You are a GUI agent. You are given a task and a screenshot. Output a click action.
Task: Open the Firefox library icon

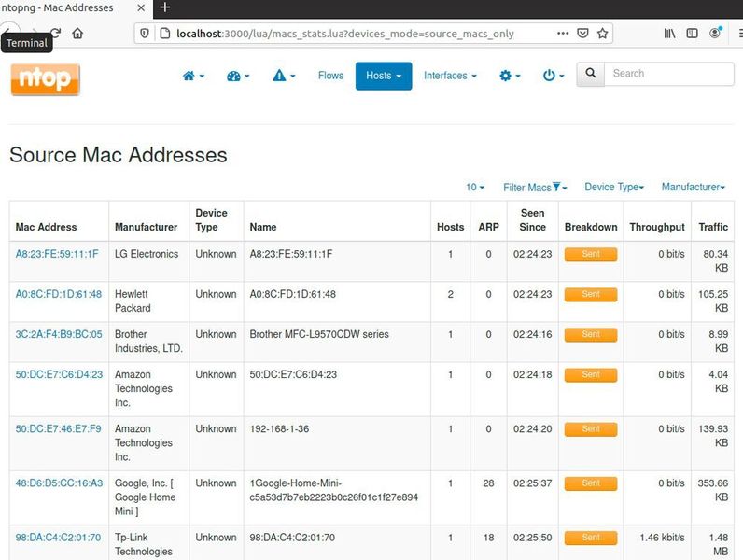[669, 34]
